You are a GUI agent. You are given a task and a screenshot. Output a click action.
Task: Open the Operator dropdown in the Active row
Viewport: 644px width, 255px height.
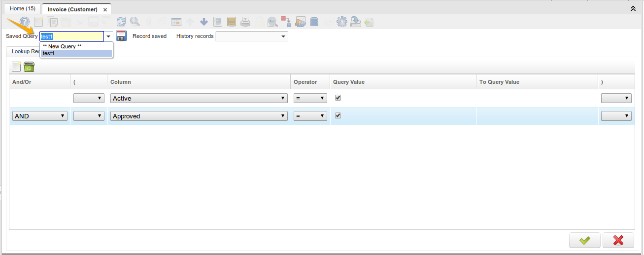(x=310, y=98)
